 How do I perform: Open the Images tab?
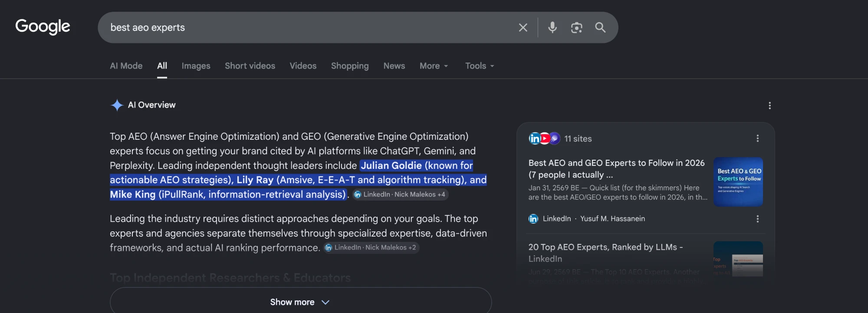tap(196, 66)
